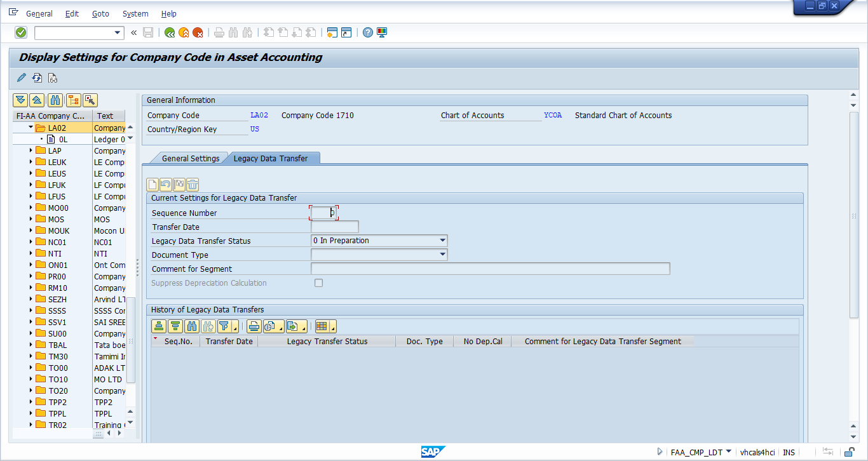Click the Delete trash can icon

[193, 185]
